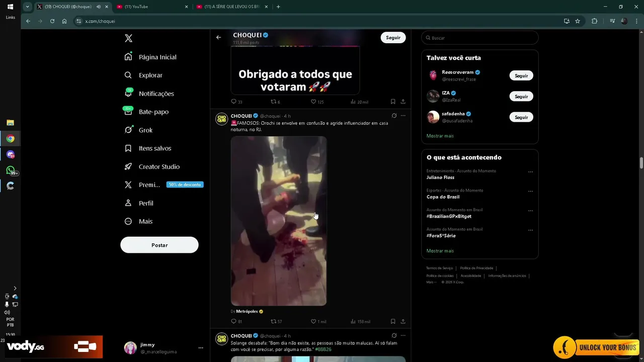
Task: Reload the page
Action: [x=52, y=21]
